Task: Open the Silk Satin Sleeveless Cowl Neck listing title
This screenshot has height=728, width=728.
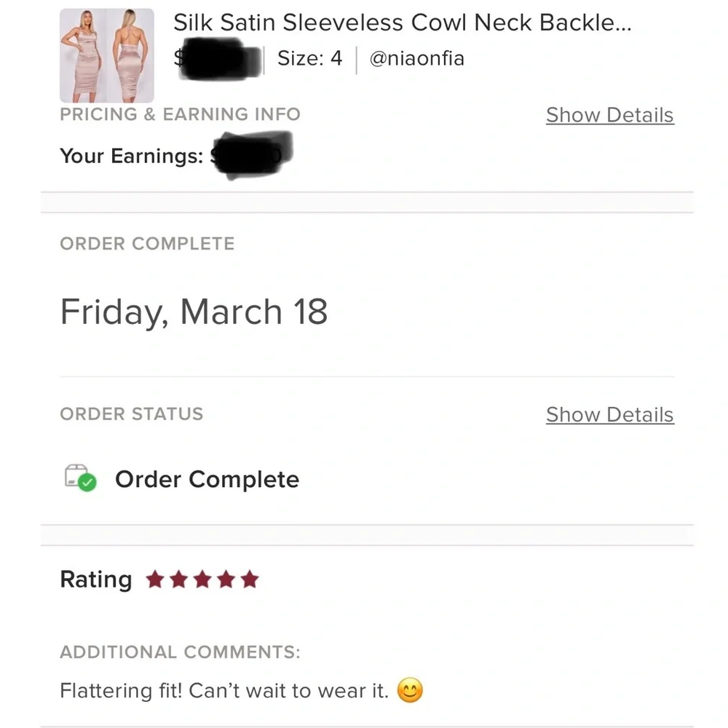Action: click(x=402, y=23)
